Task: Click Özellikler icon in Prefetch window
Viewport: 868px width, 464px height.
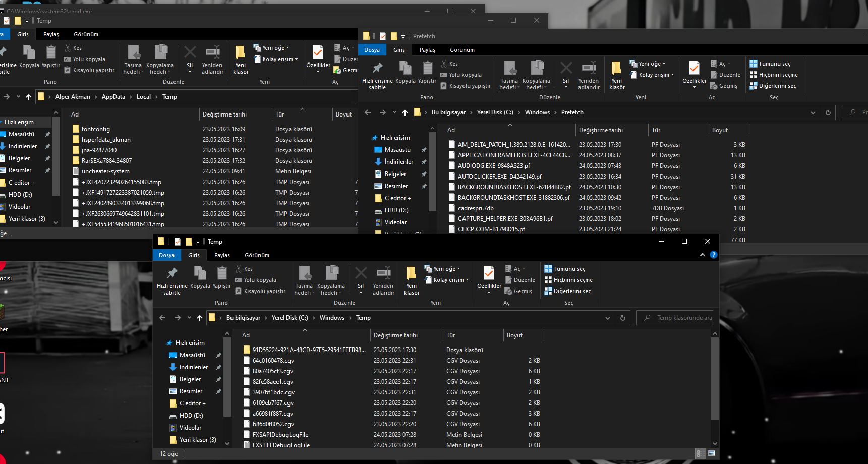Action: (694, 75)
